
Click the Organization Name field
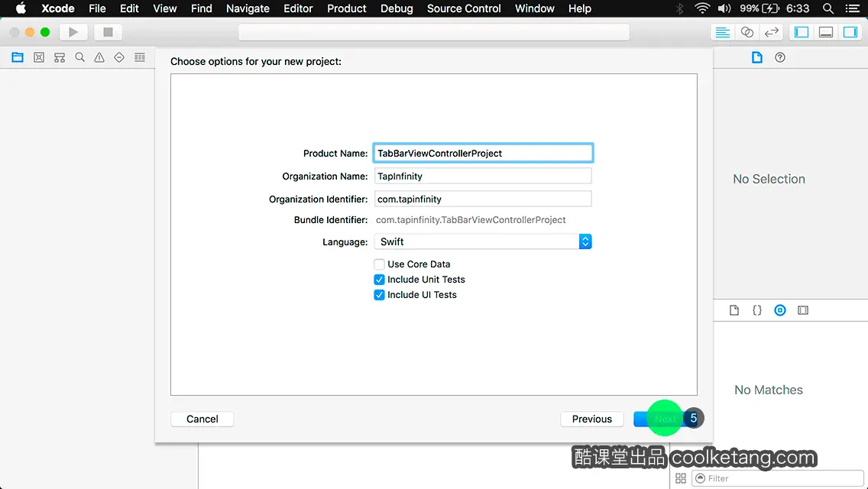(x=483, y=176)
